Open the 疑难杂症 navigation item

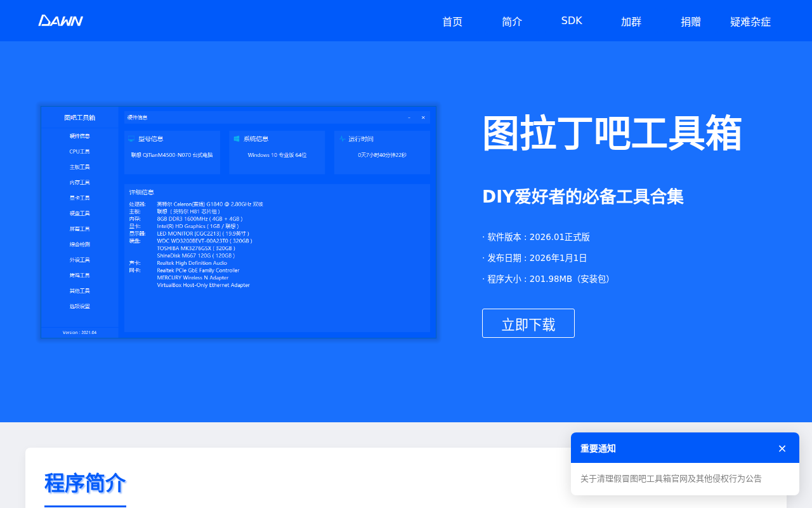tap(750, 21)
